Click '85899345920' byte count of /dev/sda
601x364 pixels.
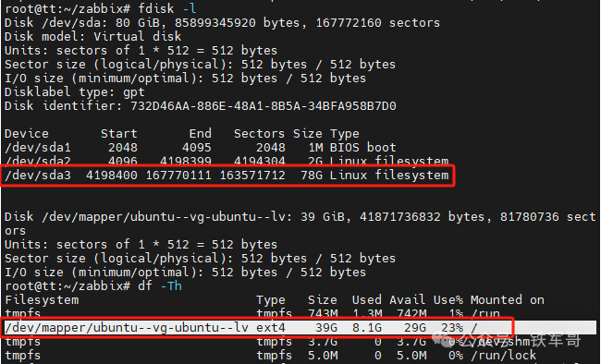pyautogui.click(x=215, y=22)
